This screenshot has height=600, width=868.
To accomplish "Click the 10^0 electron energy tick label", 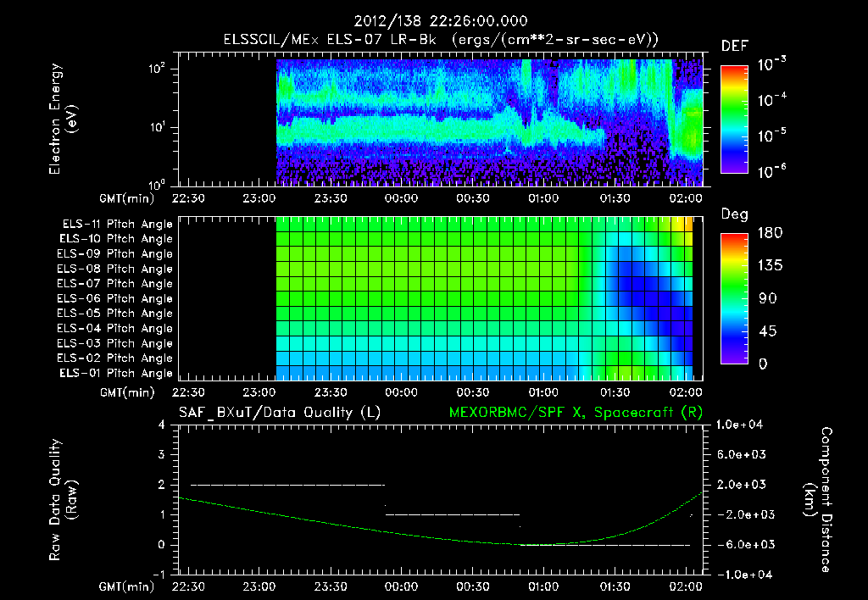I will click(x=156, y=184).
